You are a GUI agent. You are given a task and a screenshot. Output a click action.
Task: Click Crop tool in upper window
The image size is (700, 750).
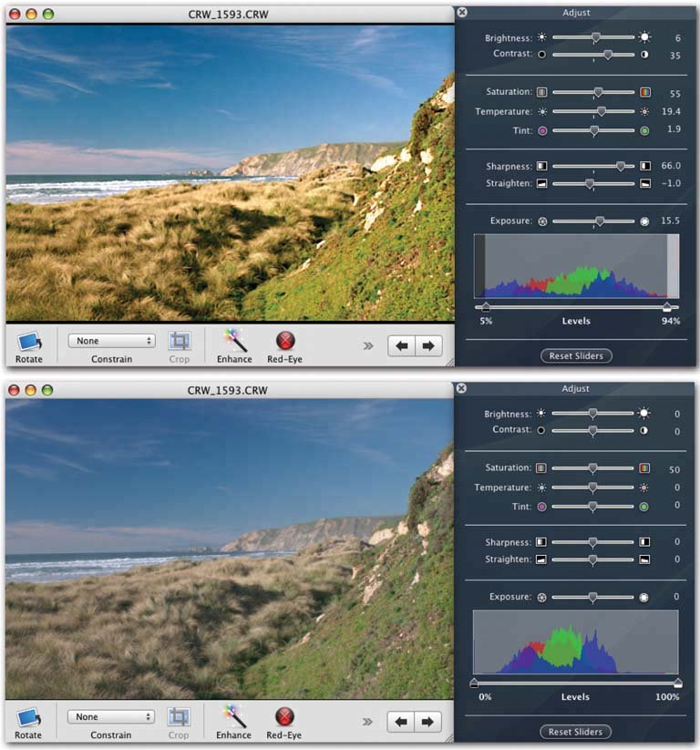click(x=180, y=341)
